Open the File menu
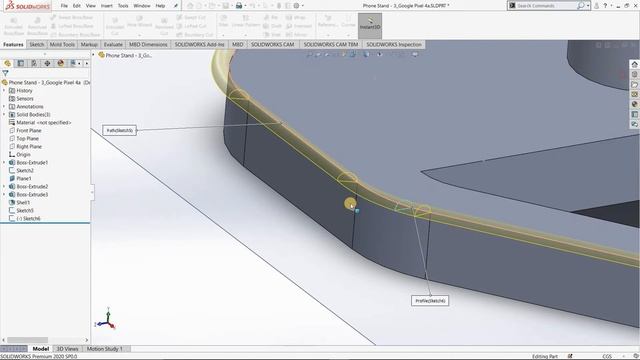Image resolution: width=640 pixels, height=360 pixels. [64, 6]
